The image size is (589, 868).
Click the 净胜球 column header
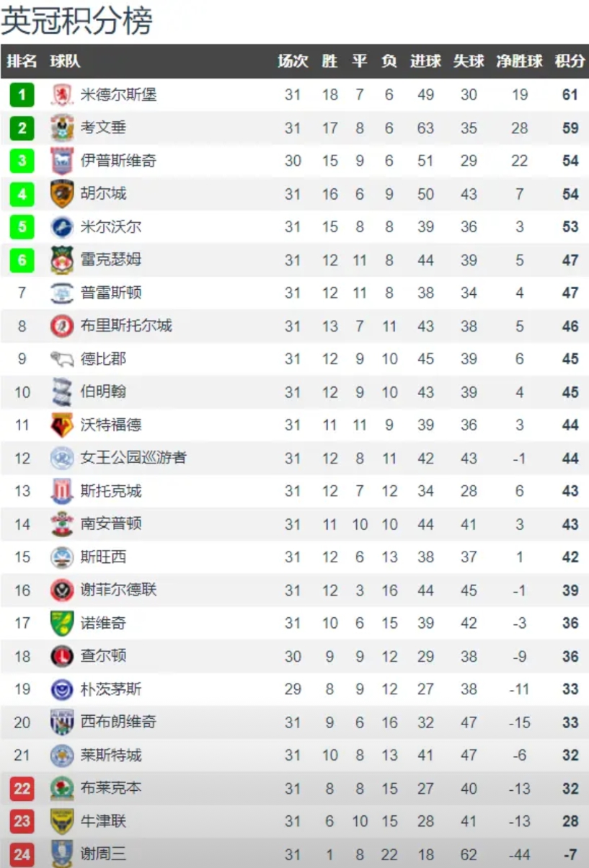click(519, 61)
